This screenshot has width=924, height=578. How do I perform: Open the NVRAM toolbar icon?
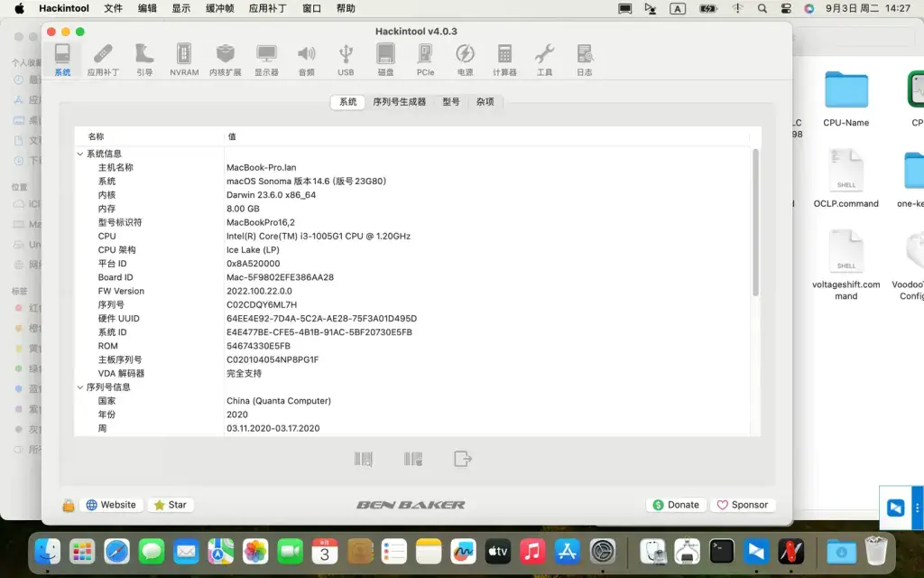pos(184,60)
